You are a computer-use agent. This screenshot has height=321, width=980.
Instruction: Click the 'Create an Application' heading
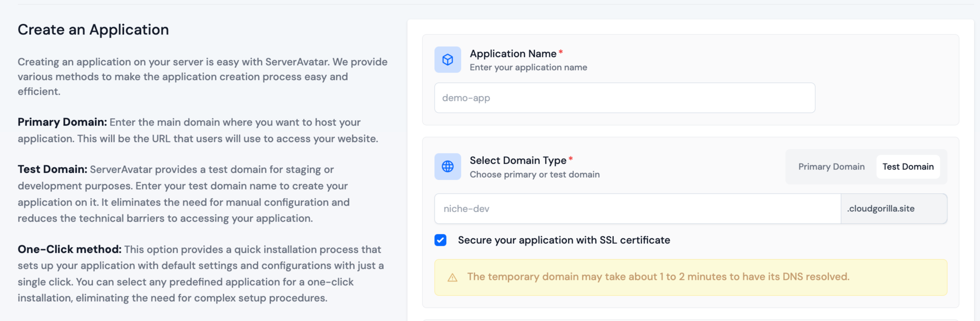click(93, 30)
